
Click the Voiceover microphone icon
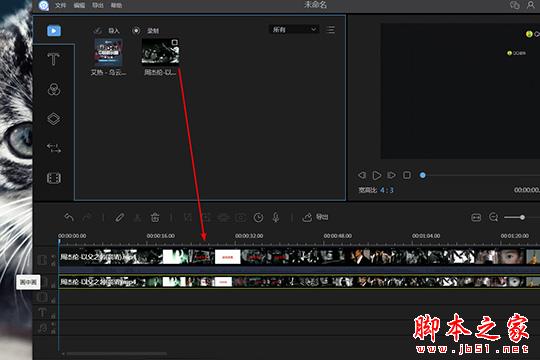[x=276, y=217]
